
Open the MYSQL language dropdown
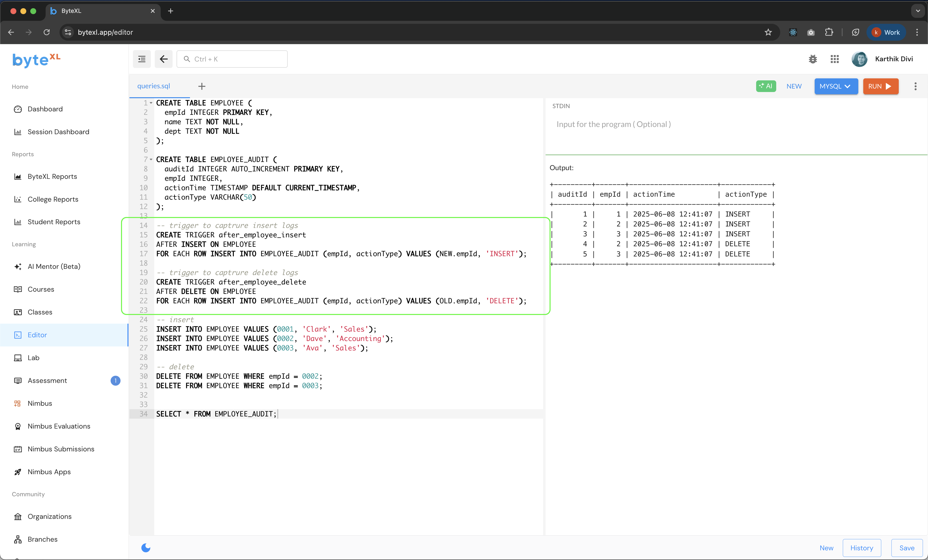tap(836, 86)
